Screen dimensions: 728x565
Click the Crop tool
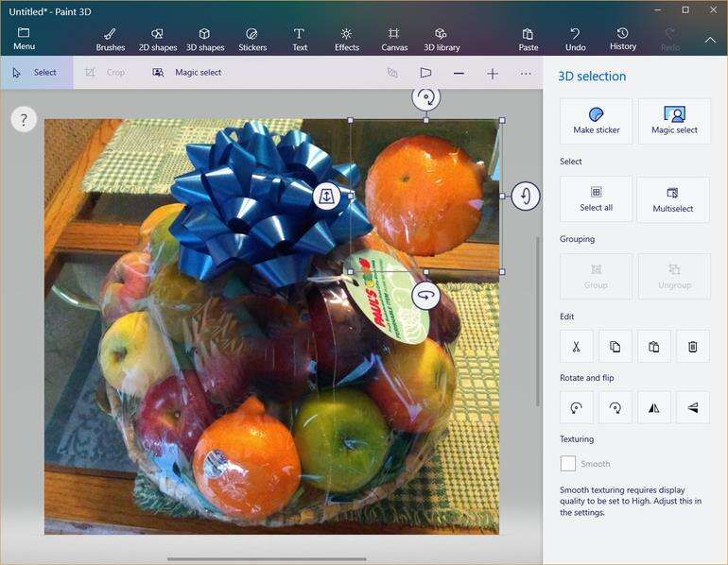[105, 73]
